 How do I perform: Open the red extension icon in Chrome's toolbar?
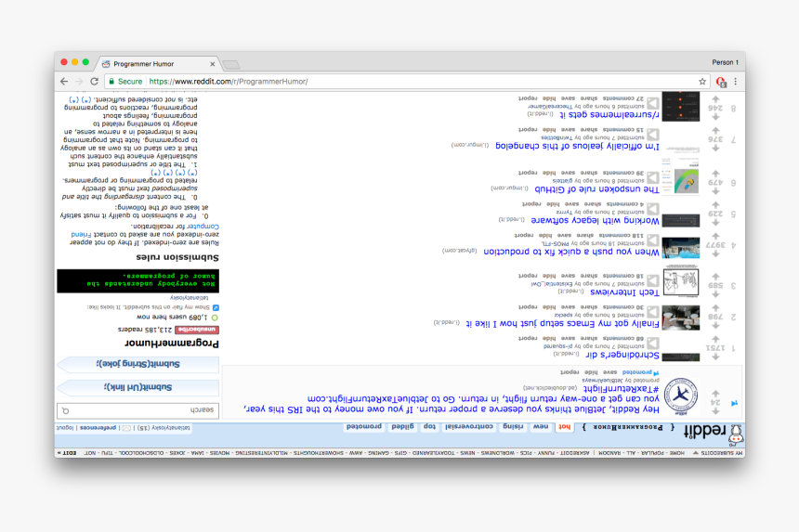(721, 82)
